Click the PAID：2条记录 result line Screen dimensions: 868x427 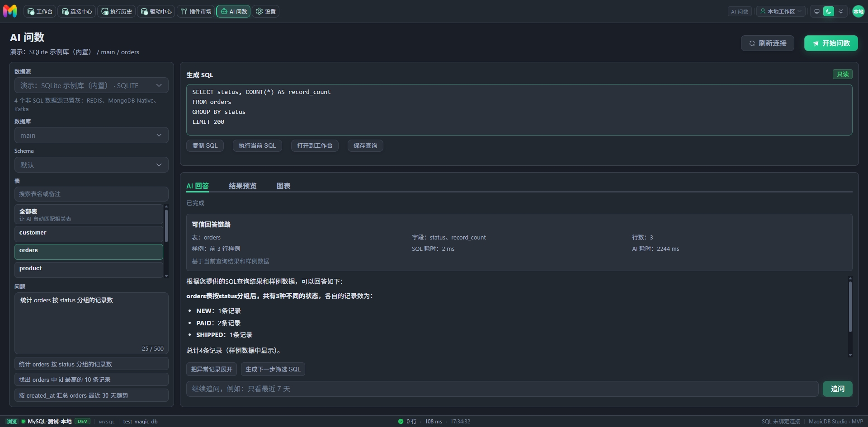[218, 323]
